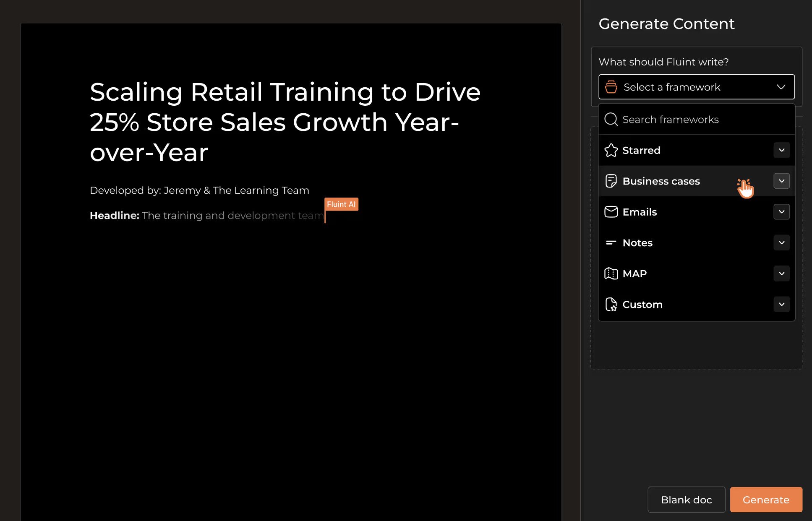Click the envelope icon beside Emails
812x521 pixels.
pyautogui.click(x=611, y=212)
